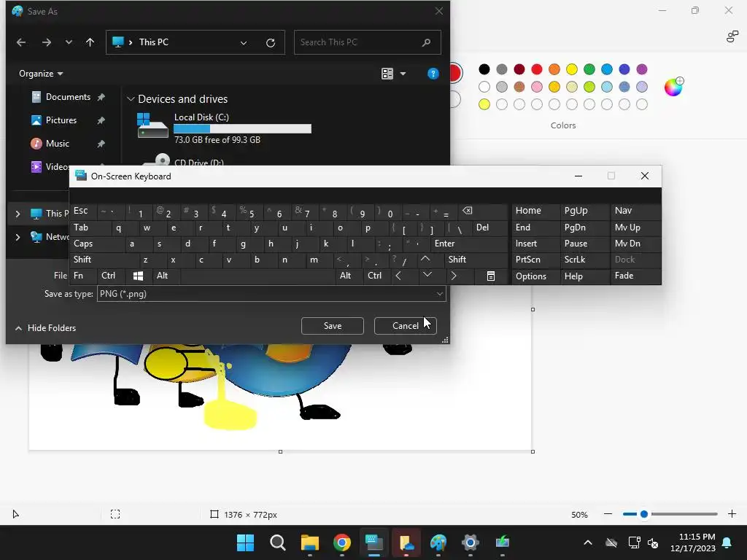This screenshot has width=747, height=560.
Task: Open recent locations chevron in Save As
Action: click(x=69, y=42)
